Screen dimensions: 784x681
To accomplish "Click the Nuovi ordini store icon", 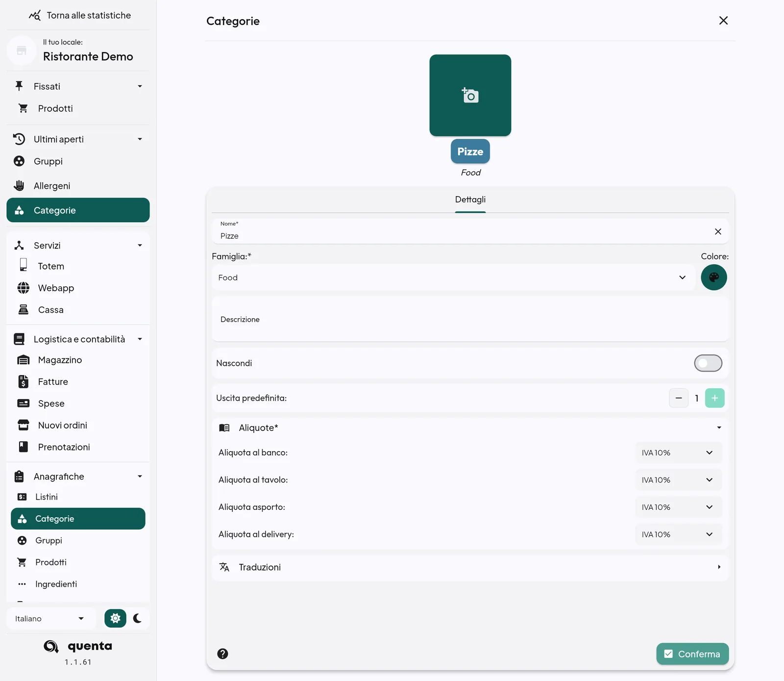I will pos(23,425).
